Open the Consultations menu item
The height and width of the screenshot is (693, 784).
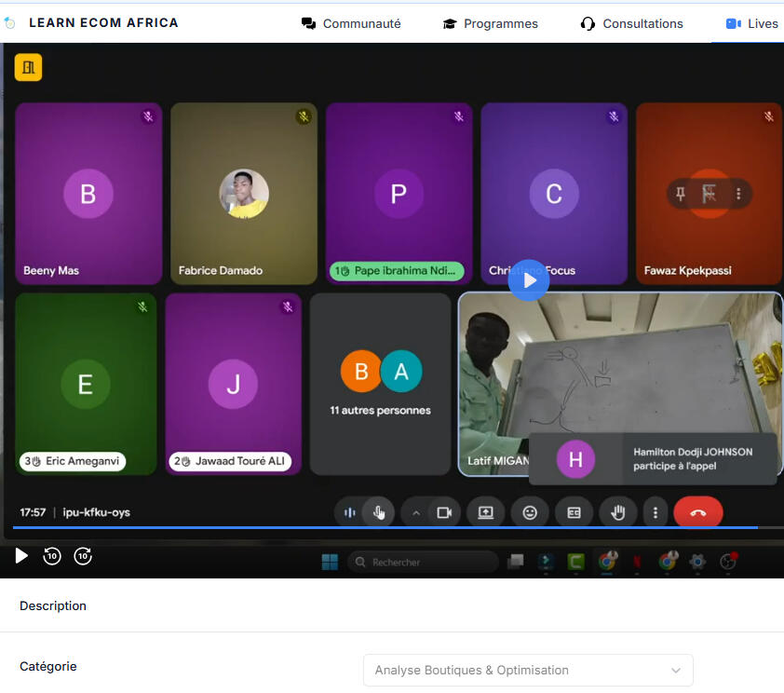point(632,23)
